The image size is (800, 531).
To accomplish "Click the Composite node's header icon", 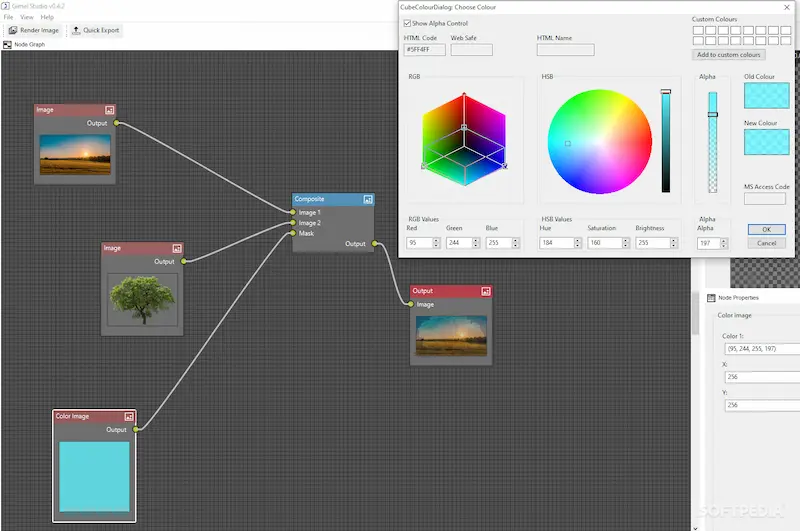I will 368,199.
